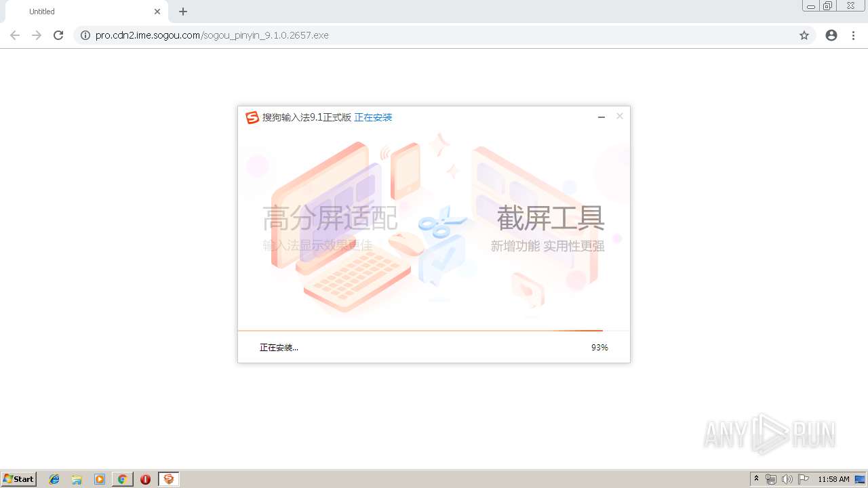
Task: Open a new tab with the plus button
Action: [183, 12]
